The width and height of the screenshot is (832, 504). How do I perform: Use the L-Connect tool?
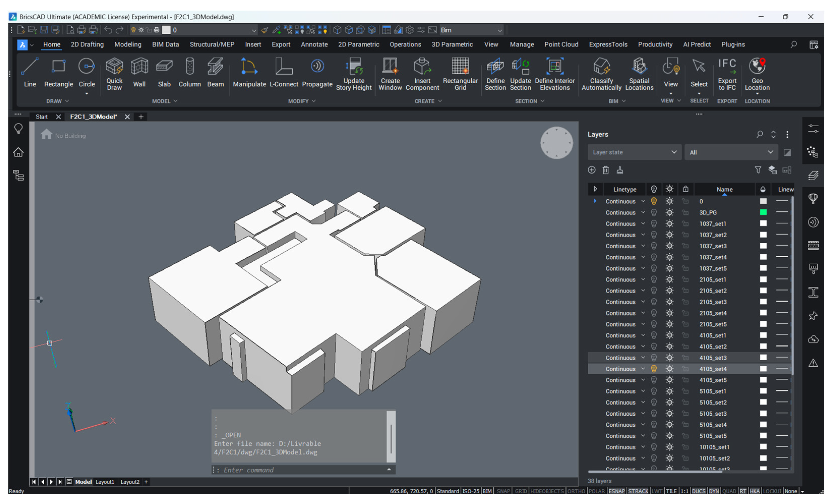[284, 72]
